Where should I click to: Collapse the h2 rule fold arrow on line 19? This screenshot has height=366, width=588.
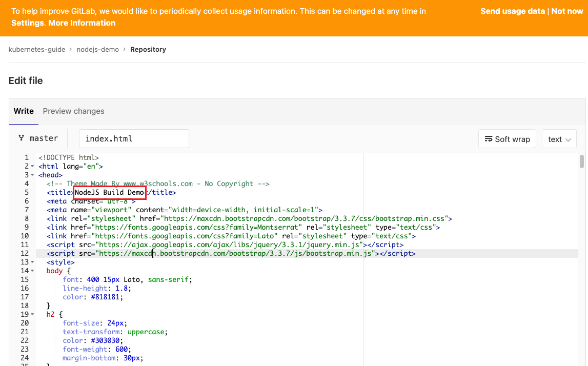pyautogui.click(x=32, y=314)
